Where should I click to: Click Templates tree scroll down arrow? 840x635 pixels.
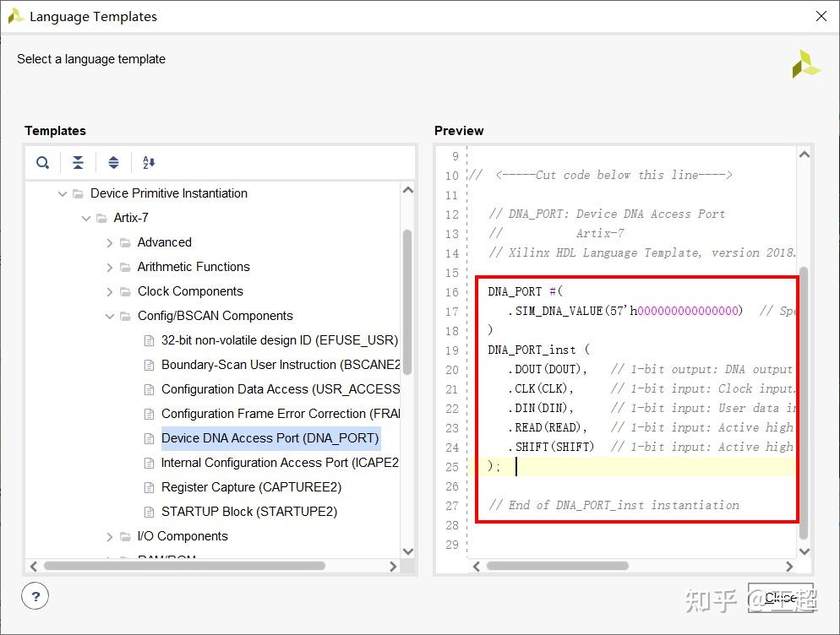[x=407, y=551]
